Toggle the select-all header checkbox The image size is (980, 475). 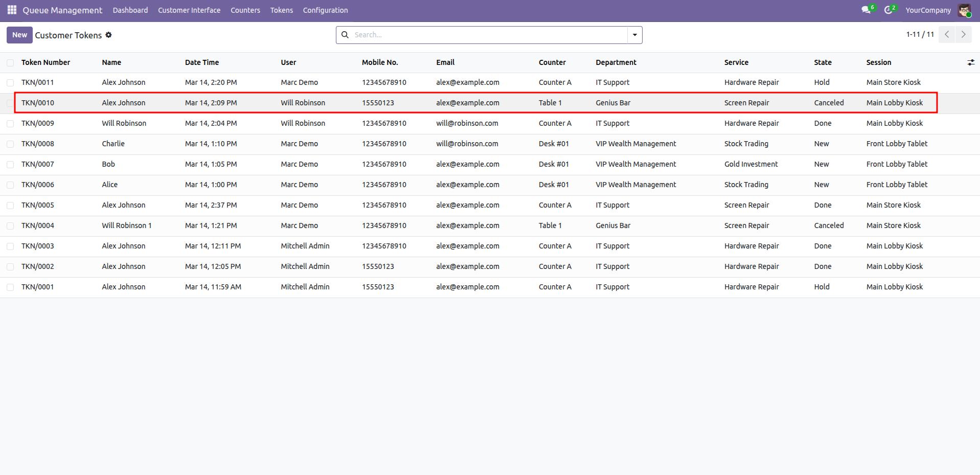coord(10,62)
